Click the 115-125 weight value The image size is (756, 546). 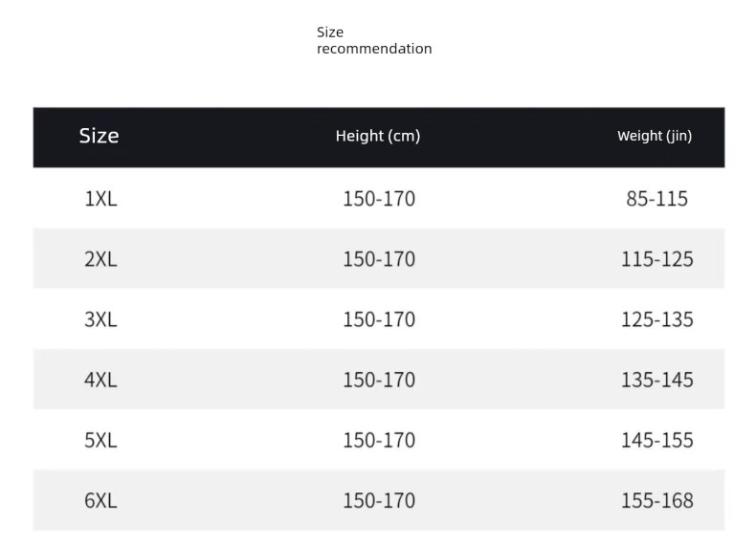click(656, 259)
